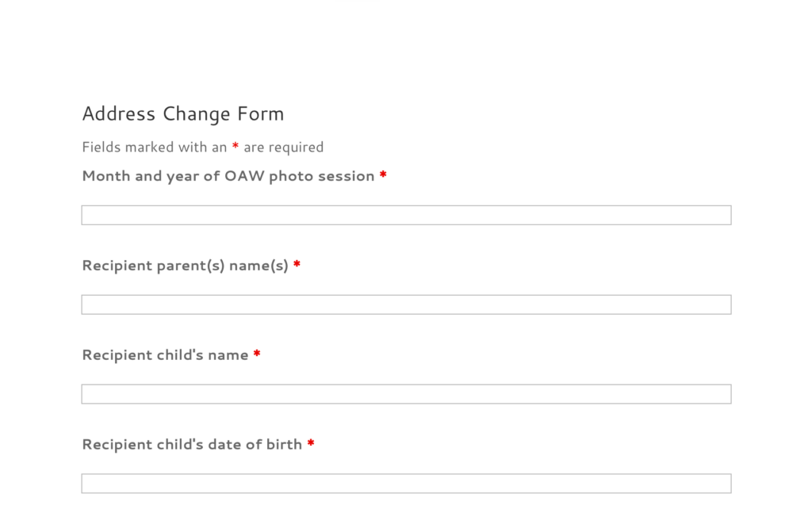
Task: Select the Recipient child's name text field
Action: [x=406, y=394]
